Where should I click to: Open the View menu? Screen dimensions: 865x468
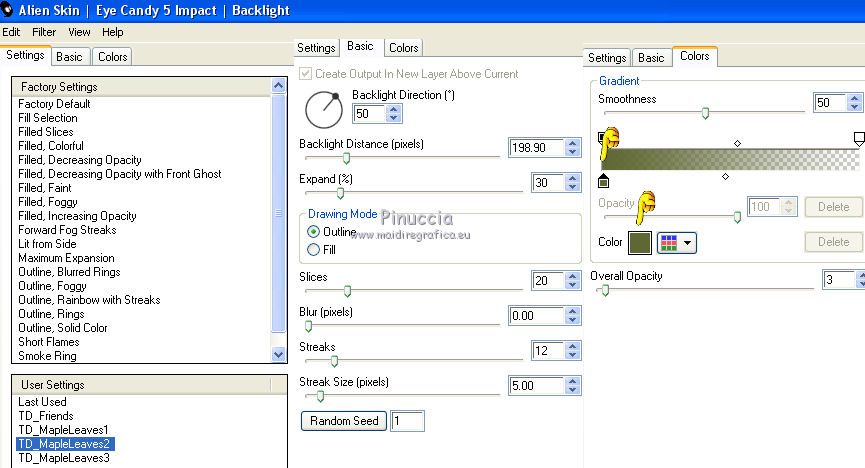[x=79, y=32]
